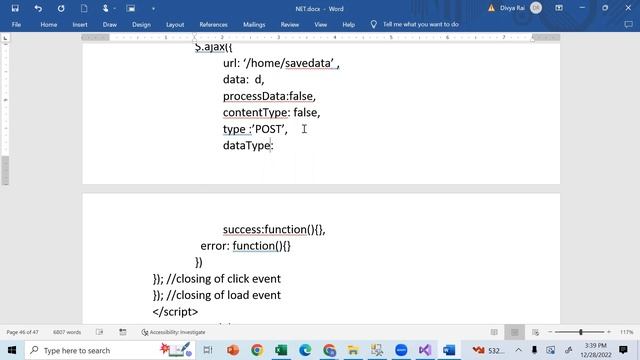Click the text 'processData:false,'
Screen dimensions: 640x360
(269, 96)
